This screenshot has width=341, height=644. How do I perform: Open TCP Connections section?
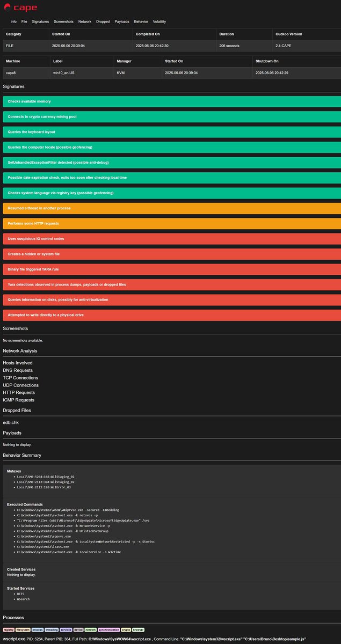pos(21,378)
